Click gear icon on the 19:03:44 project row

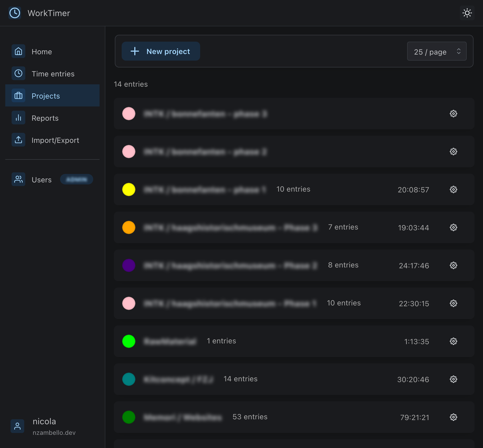pyautogui.click(x=453, y=227)
